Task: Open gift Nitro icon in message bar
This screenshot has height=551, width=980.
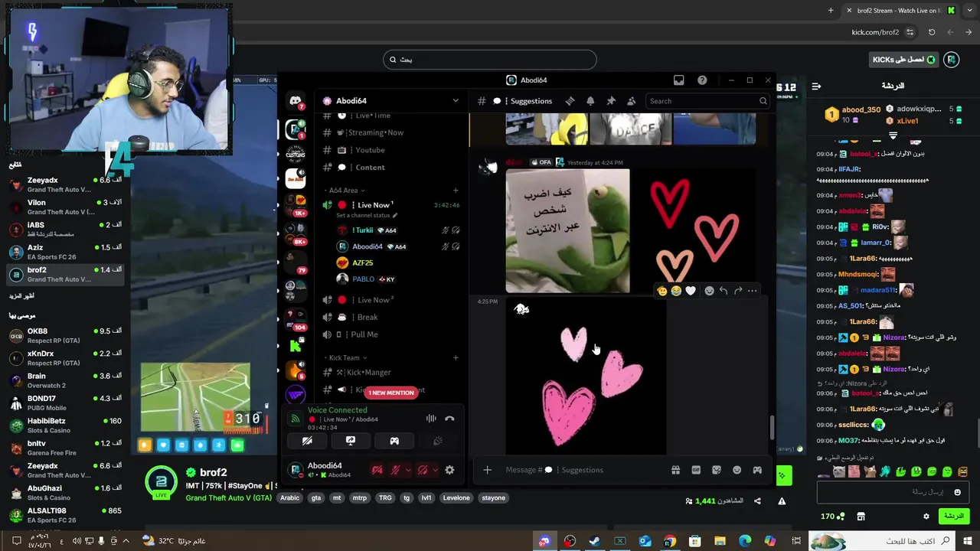Action: [x=675, y=470]
